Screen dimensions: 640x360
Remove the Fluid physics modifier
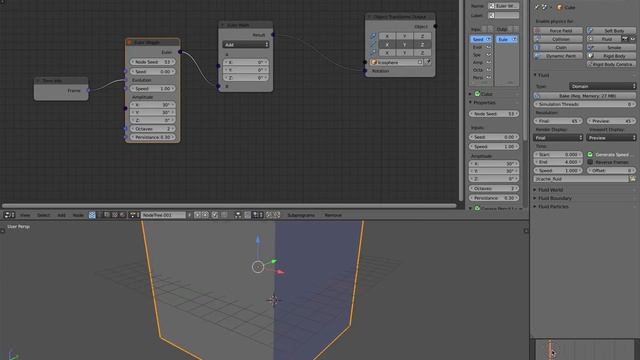coord(603,39)
